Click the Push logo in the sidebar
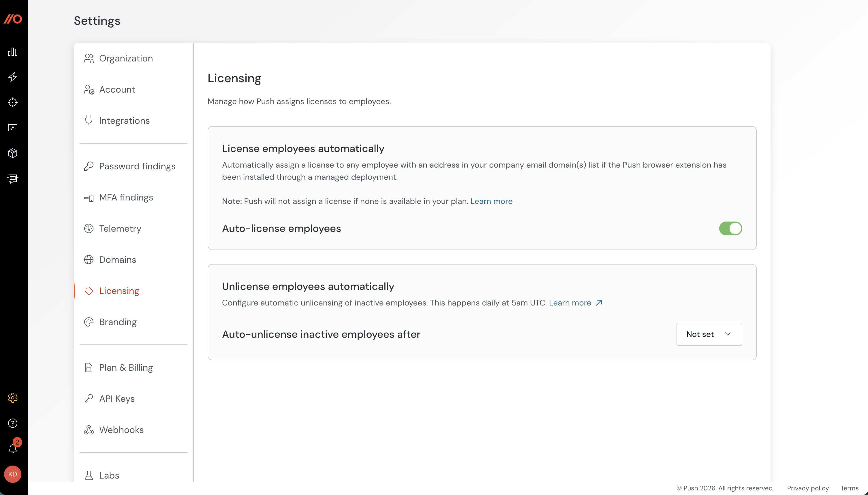 pos(13,19)
